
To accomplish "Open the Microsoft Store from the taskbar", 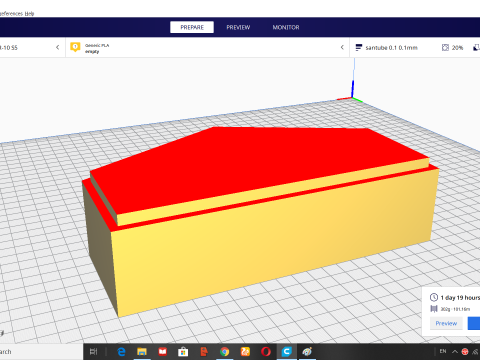I will [183, 352].
